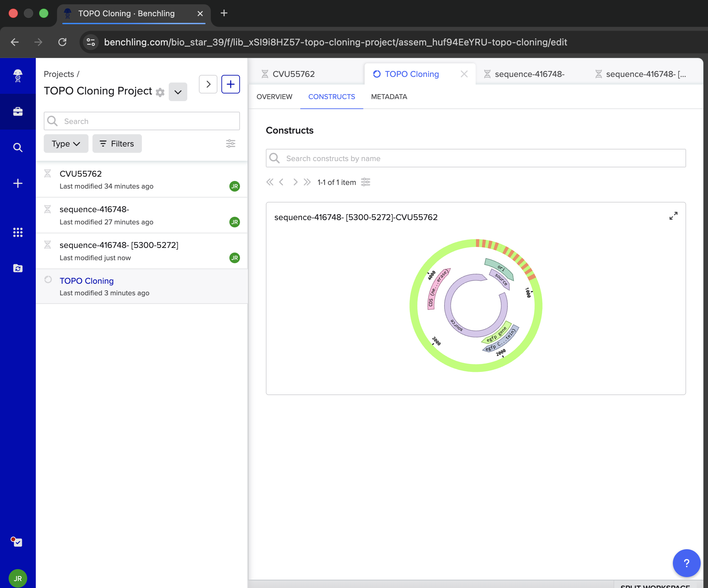Go to previous page of constructs
Image resolution: width=708 pixels, height=588 pixels.
point(281,182)
